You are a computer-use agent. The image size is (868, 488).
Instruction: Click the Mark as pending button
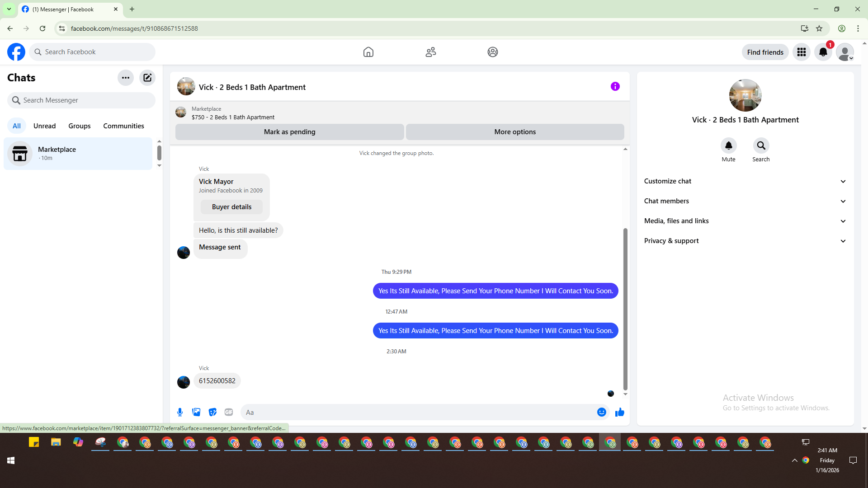click(289, 132)
